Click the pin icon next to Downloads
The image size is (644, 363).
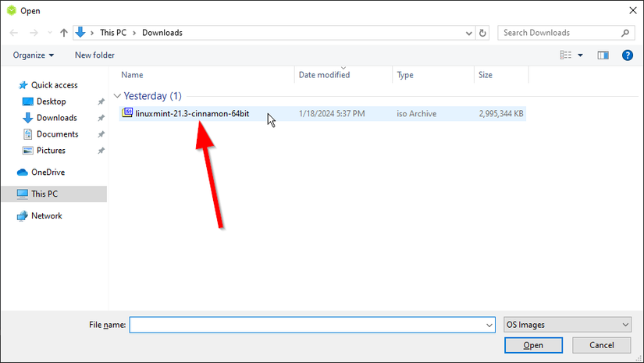click(101, 118)
